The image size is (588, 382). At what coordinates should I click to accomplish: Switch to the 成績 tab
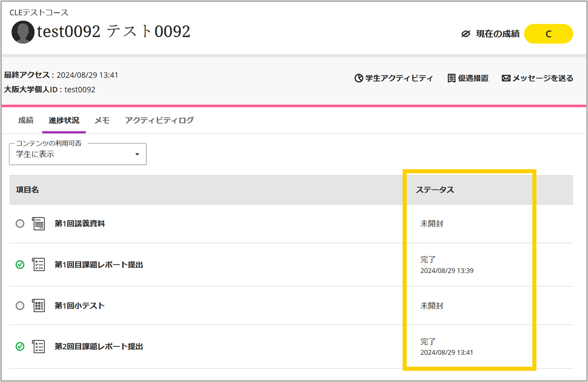pos(26,120)
